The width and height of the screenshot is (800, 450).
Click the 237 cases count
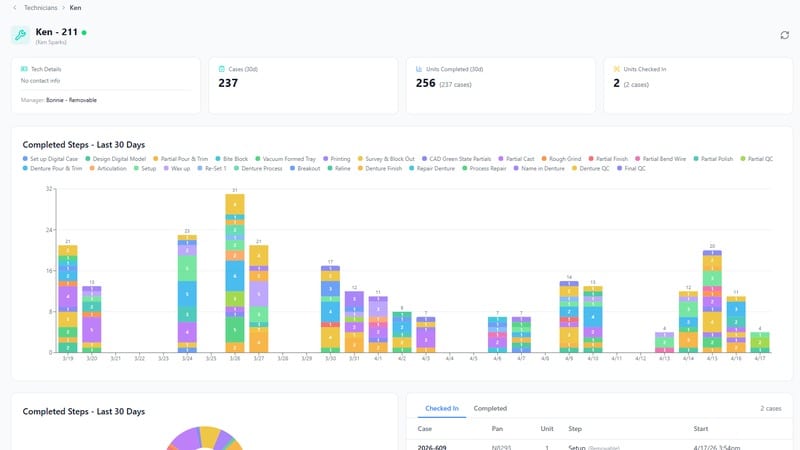(x=228, y=83)
